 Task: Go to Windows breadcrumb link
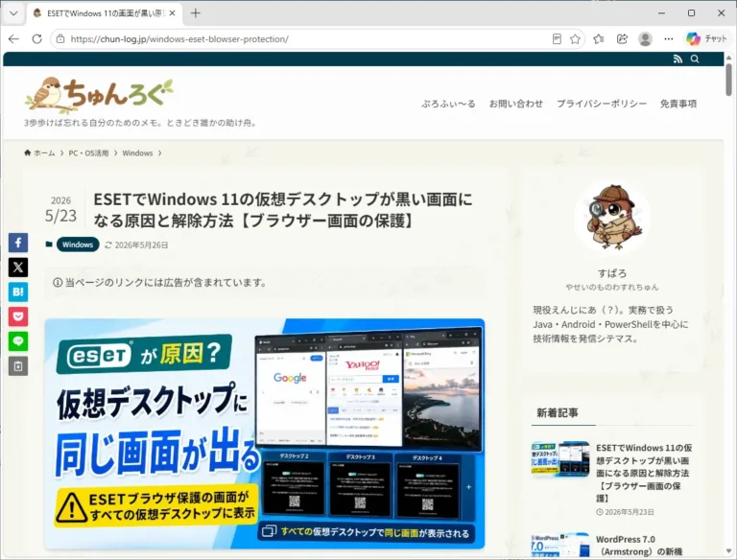tap(137, 153)
